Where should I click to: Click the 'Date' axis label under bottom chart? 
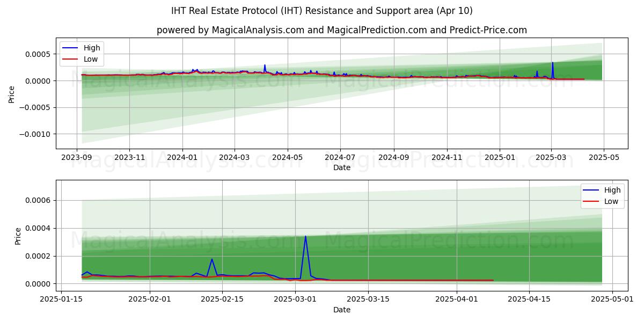pos(342,310)
